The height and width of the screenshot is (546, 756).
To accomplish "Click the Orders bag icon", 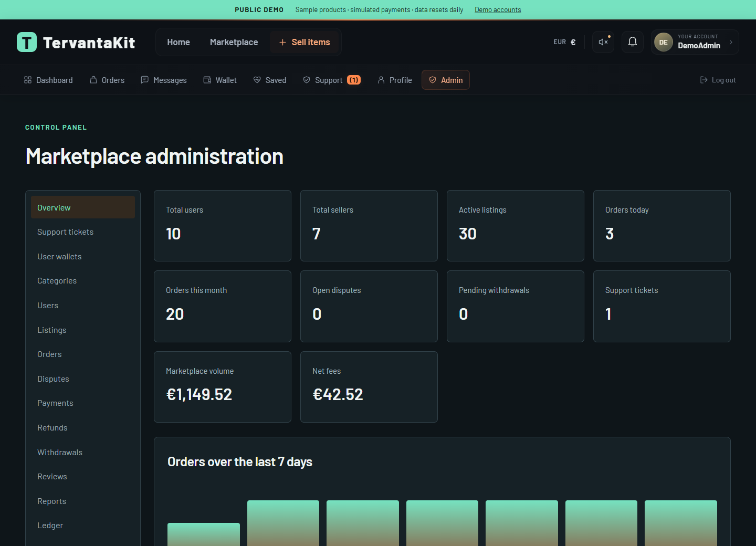I will coord(93,80).
